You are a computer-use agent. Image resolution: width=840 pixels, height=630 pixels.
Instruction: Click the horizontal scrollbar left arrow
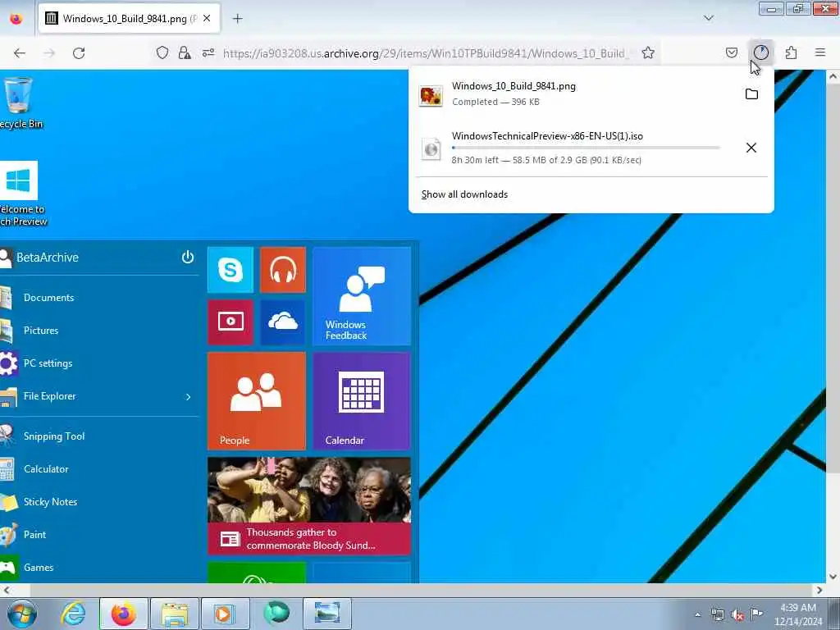[6, 591]
